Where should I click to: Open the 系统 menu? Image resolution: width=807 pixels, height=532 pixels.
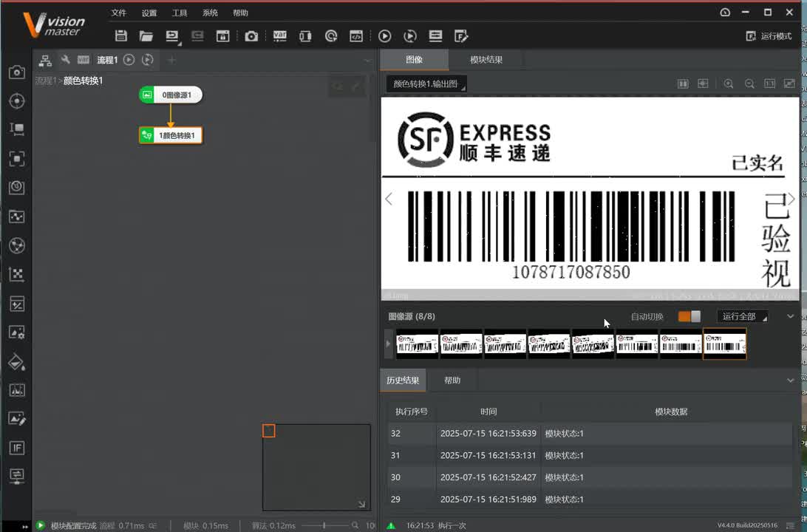click(210, 13)
